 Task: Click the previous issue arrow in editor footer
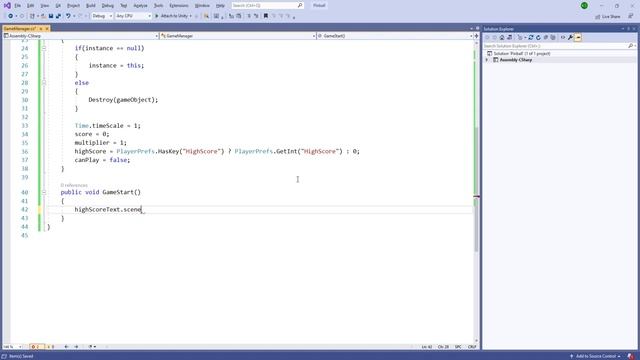(x=66, y=347)
